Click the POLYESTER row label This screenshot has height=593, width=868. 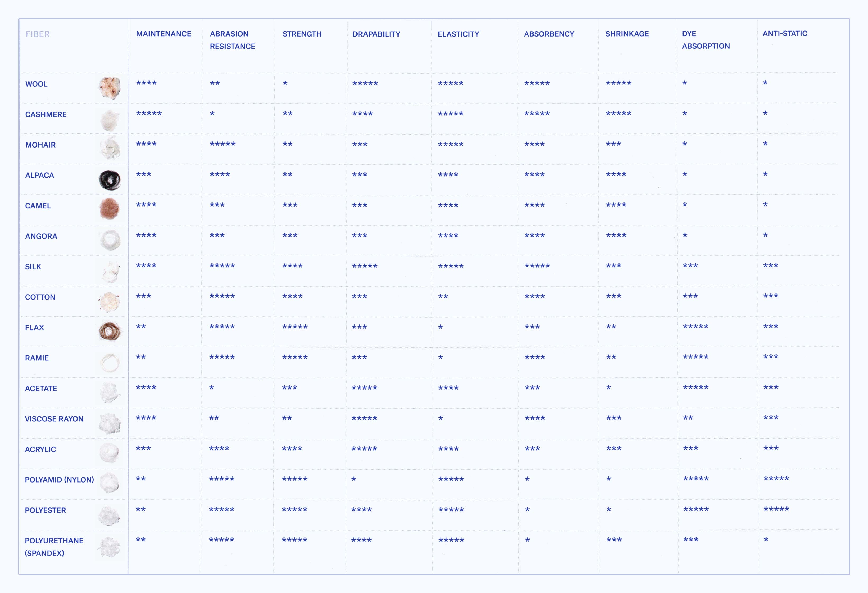coord(45,510)
